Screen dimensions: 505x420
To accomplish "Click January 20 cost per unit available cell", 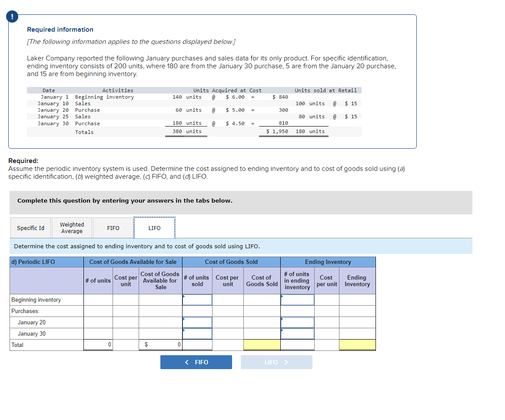I will [126, 323].
